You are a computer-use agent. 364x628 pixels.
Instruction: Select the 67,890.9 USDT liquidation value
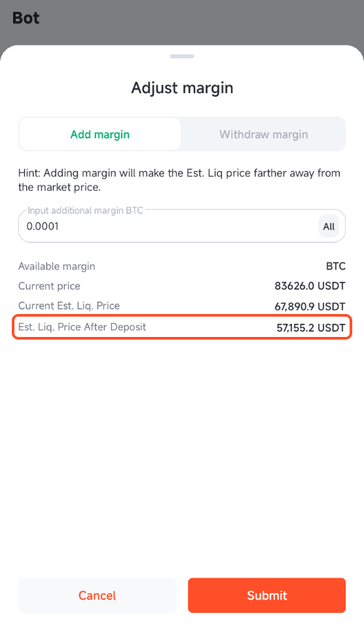(x=310, y=306)
